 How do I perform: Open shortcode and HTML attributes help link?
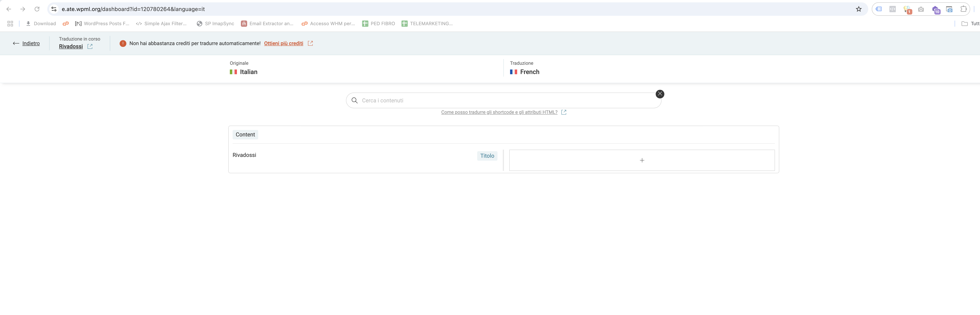499,112
